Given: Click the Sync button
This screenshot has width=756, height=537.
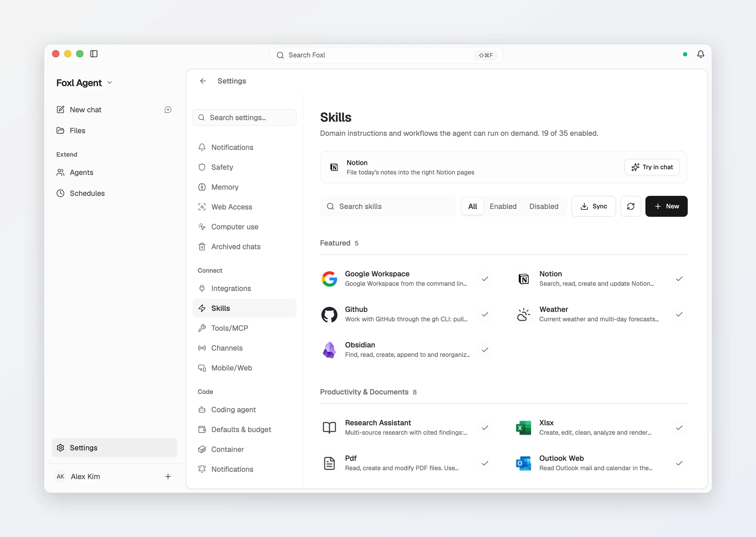Looking at the screenshot, I should point(593,206).
